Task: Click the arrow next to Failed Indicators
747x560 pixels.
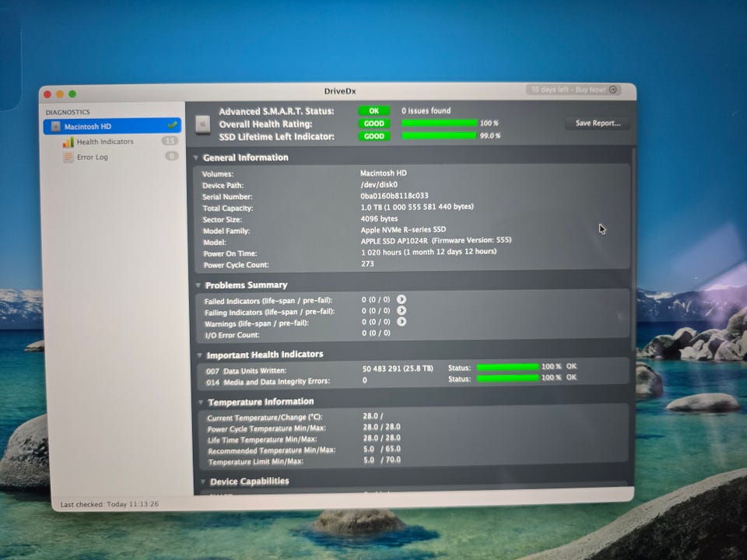Action: click(x=402, y=299)
